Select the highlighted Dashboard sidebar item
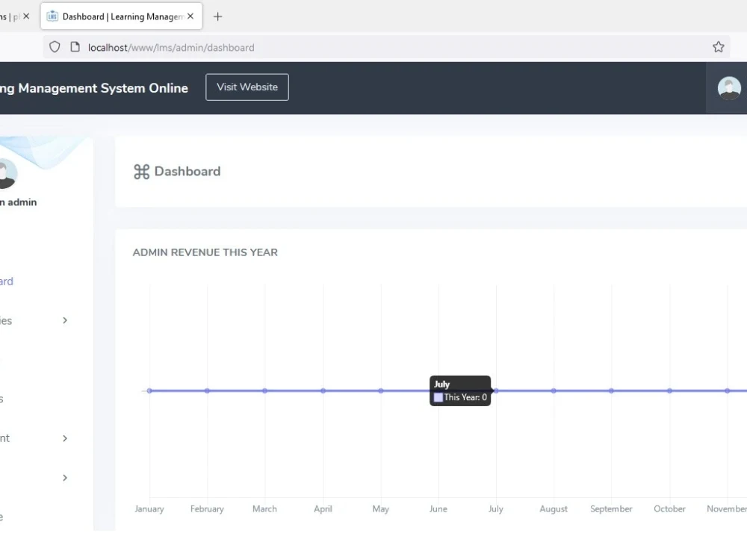This screenshot has width=747, height=560. [7, 281]
